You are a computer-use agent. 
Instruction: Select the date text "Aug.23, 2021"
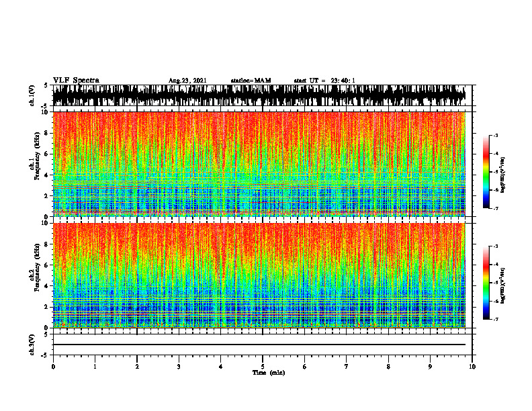coord(187,81)
